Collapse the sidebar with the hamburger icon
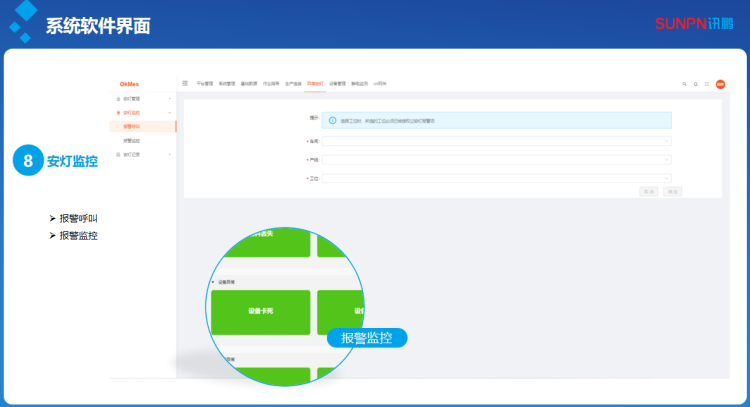 click(185, 83)
